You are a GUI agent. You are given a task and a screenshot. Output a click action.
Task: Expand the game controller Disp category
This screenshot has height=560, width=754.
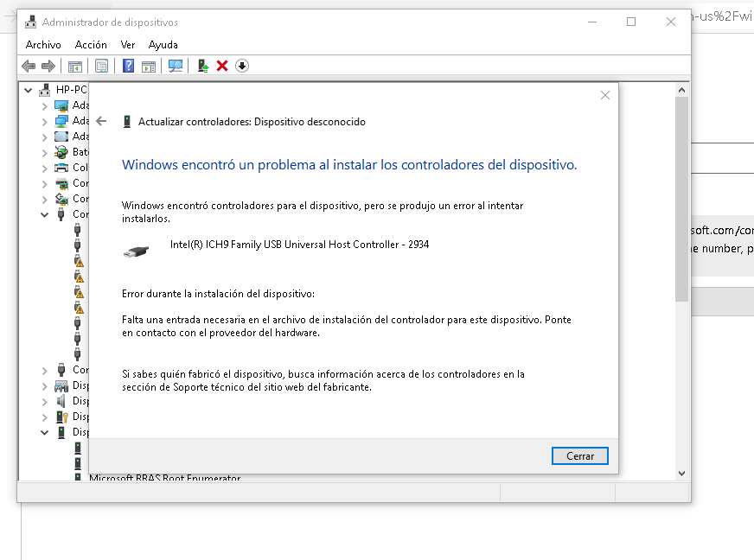click(44, 386)
